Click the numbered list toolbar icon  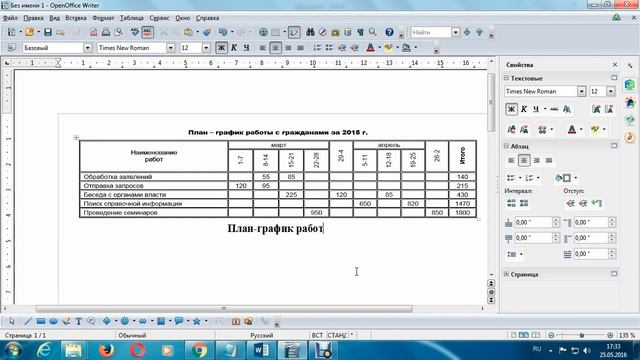(x=317, y=48)
